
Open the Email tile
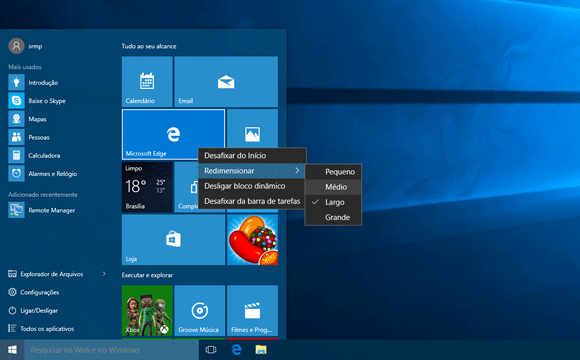(226, 82)
